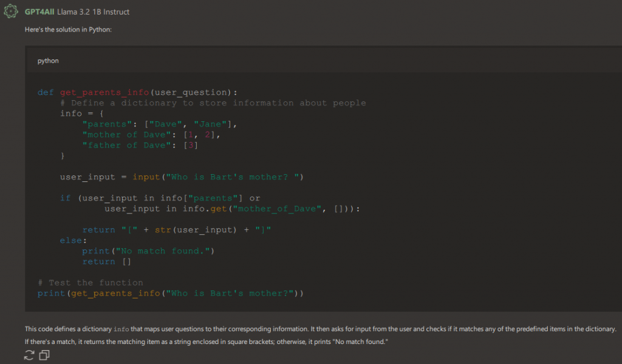Screen dimensions: 622x364
Task: Click the info.get("mother_of_Dave") code line
Action: point(232,209)
